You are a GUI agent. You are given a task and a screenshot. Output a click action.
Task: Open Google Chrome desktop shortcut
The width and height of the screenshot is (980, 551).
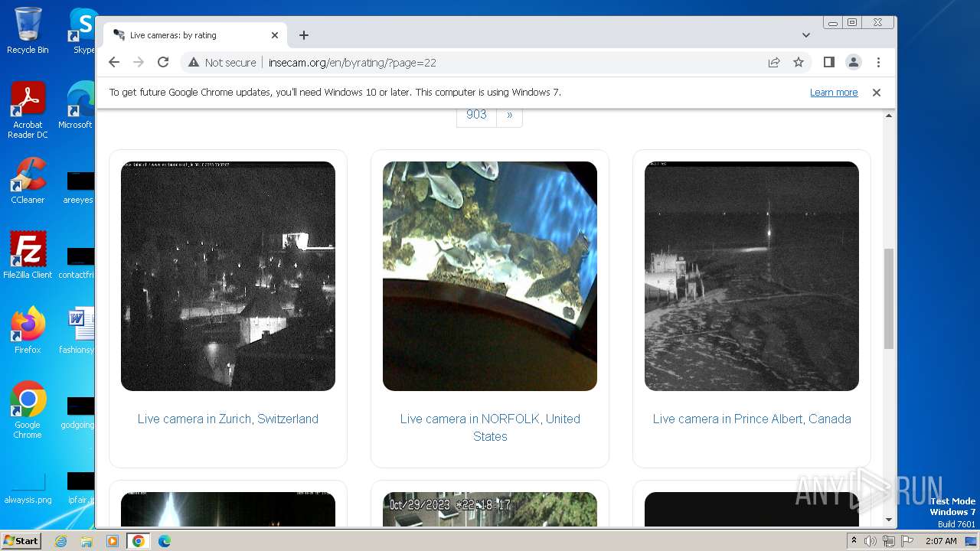pyautogui.click(x=28, y=409)
